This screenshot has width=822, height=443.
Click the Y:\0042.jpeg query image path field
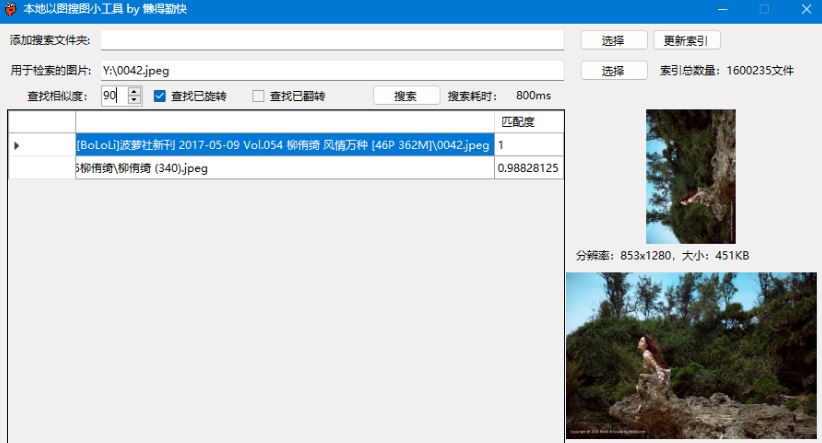point(332,71)
